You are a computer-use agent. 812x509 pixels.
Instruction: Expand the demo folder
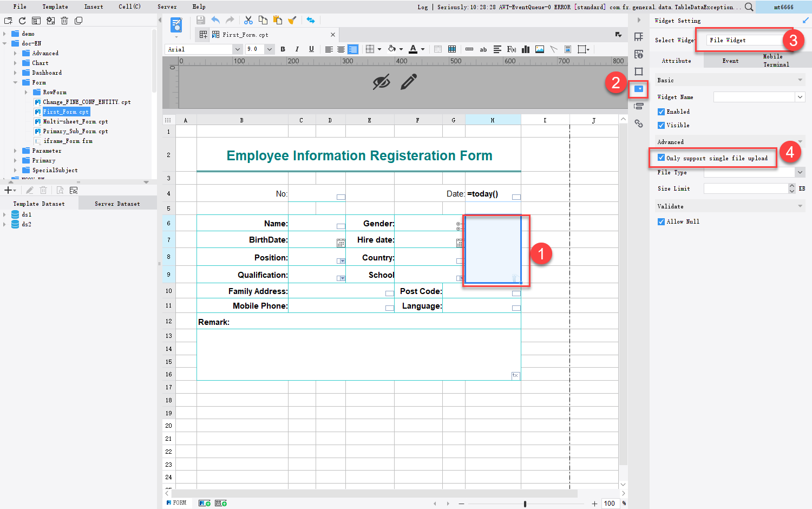pos(5,34)
